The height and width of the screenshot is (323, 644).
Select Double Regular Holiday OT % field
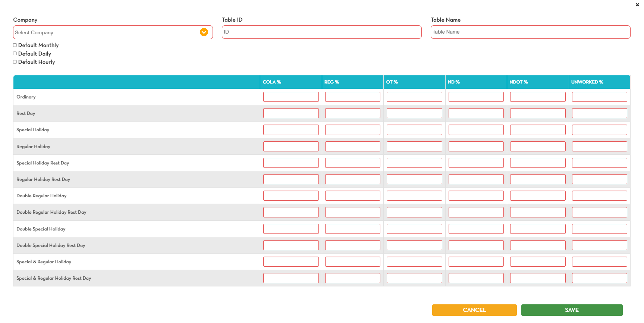[414, 196]
